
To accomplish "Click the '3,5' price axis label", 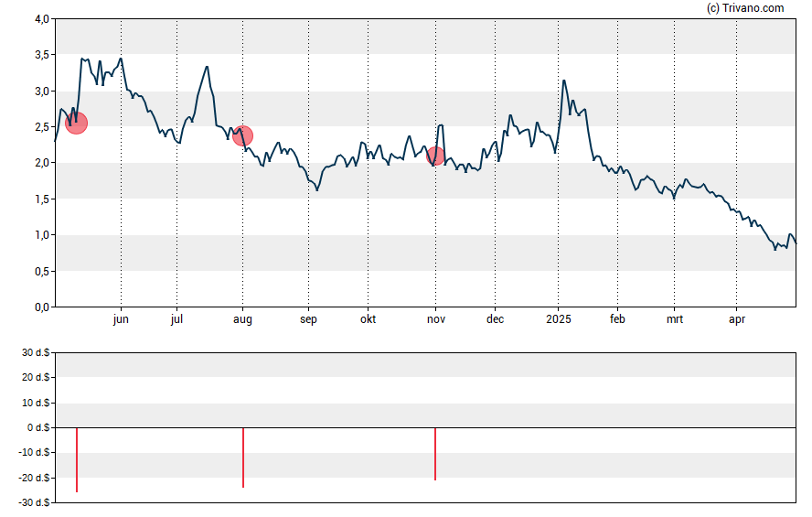I will (x=42, y=55).
